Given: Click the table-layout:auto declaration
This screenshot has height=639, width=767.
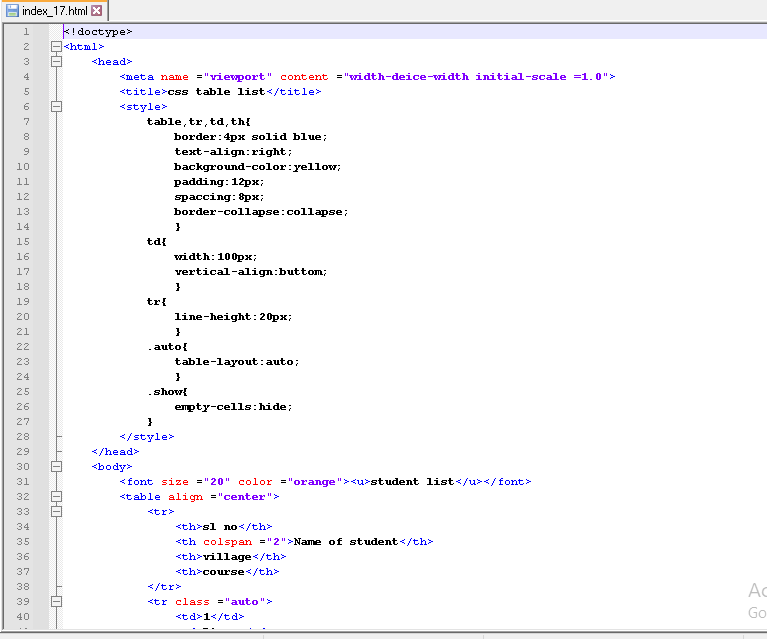Looking at the screenshot, I should tap(237, 362).
